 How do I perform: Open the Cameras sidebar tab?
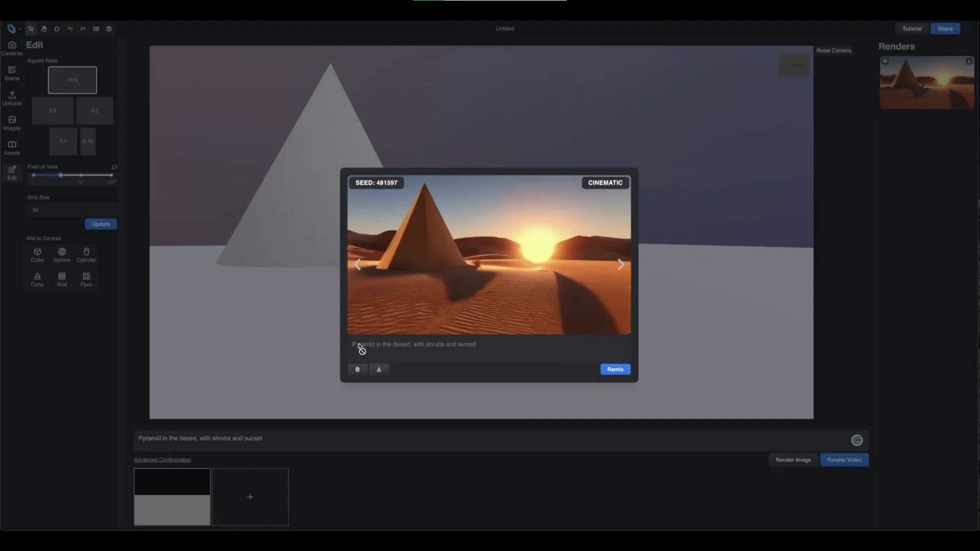[12, 48]
